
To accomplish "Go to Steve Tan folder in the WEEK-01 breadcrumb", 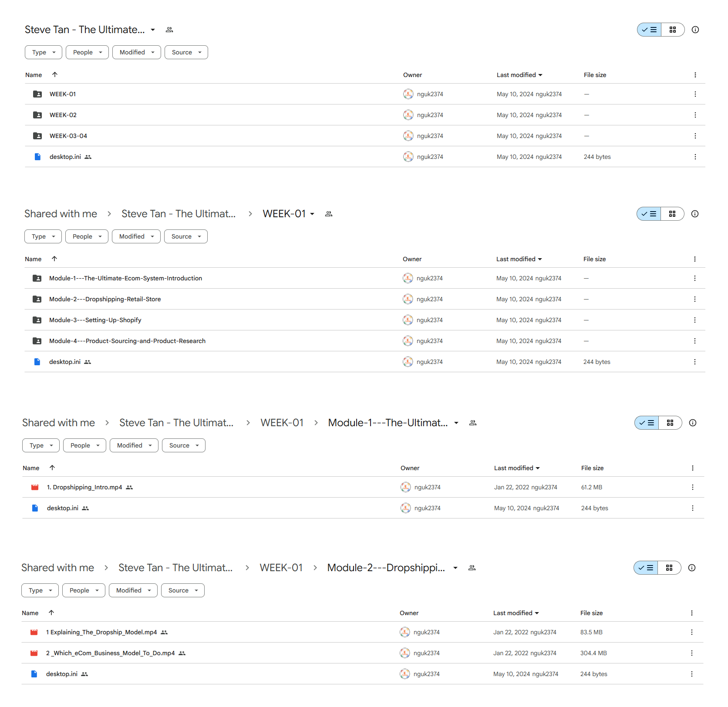I will tap(179, 214).
